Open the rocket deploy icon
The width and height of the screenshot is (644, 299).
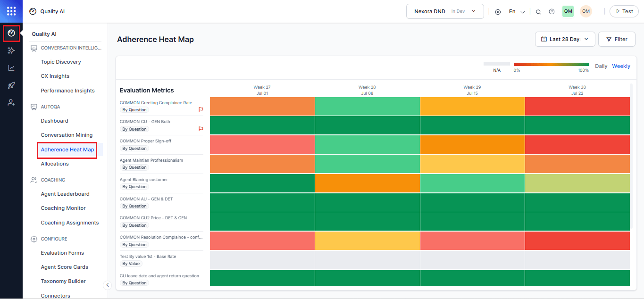click(11, 85)
